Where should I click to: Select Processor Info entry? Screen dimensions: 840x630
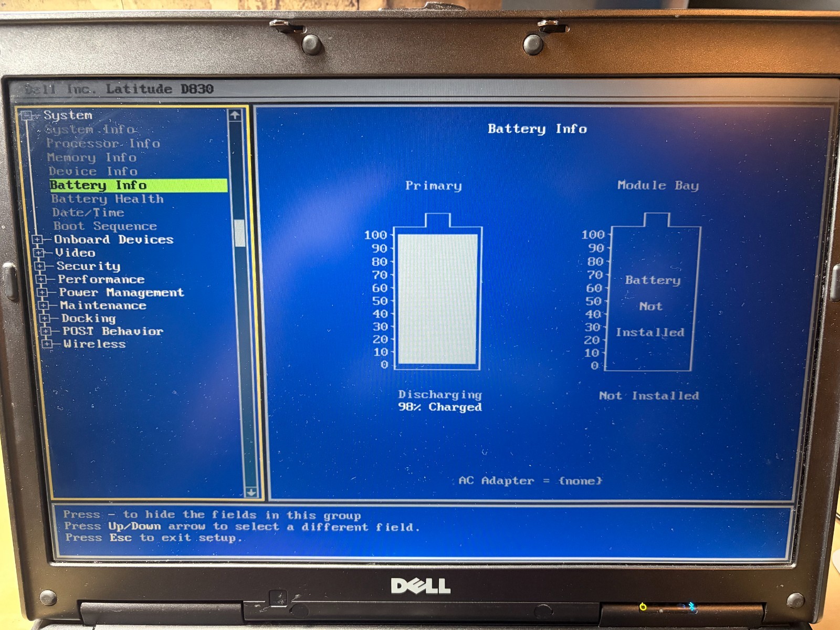[x=103, y=143]
